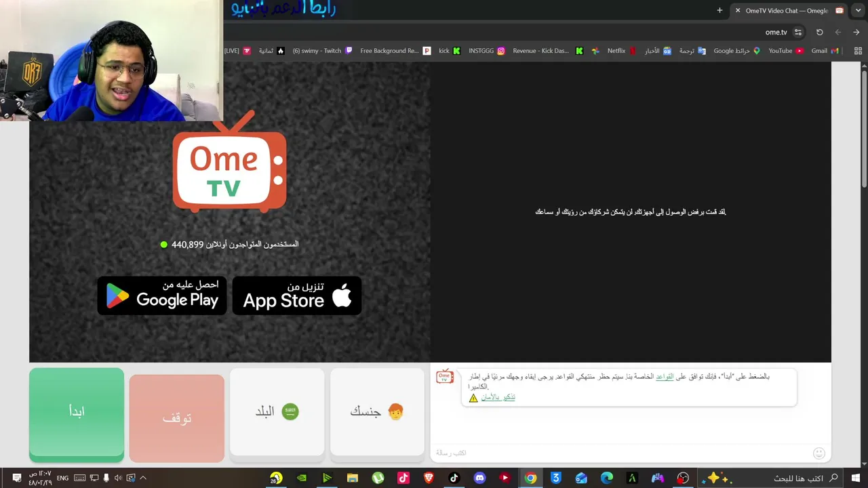The image size is (868, 488).
Task: Open the [LIVE] bookmark
Action: [x=237, y=51]
